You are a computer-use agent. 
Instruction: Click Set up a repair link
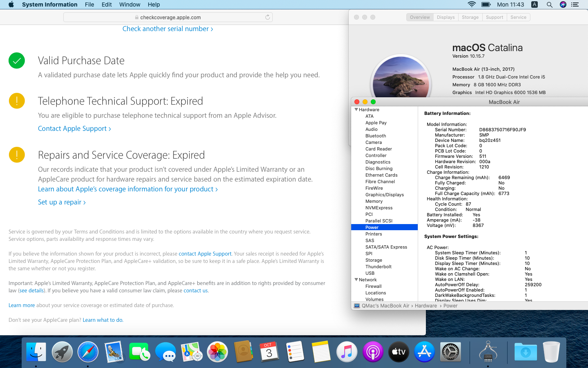coord(62,202)
